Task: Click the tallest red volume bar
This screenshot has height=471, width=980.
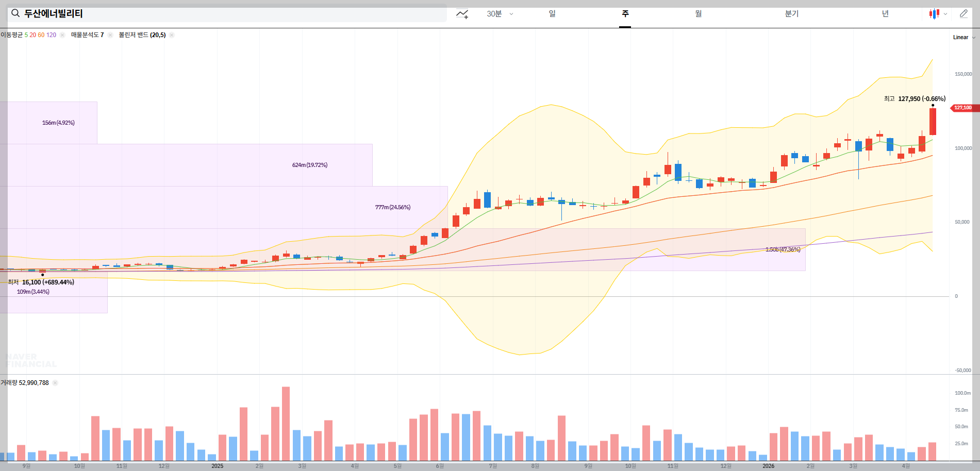Action: pyautogui.click(x=286, y=424)
